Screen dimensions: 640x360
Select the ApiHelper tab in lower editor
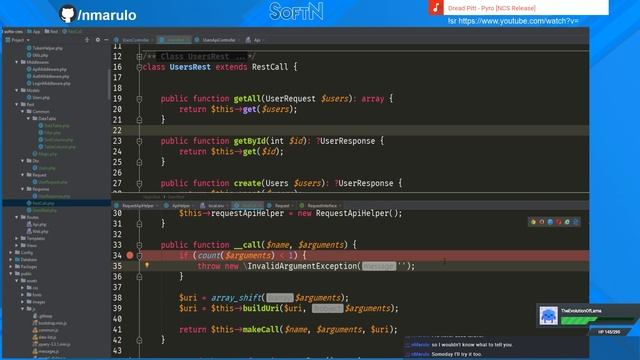(x=179, y=206)
